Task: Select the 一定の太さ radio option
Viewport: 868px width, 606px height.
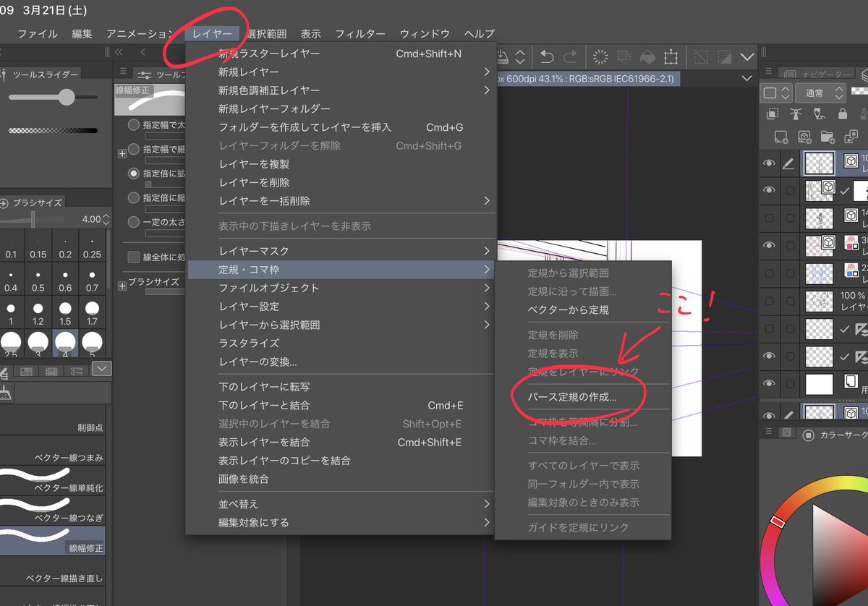Action: coord(134,222)
